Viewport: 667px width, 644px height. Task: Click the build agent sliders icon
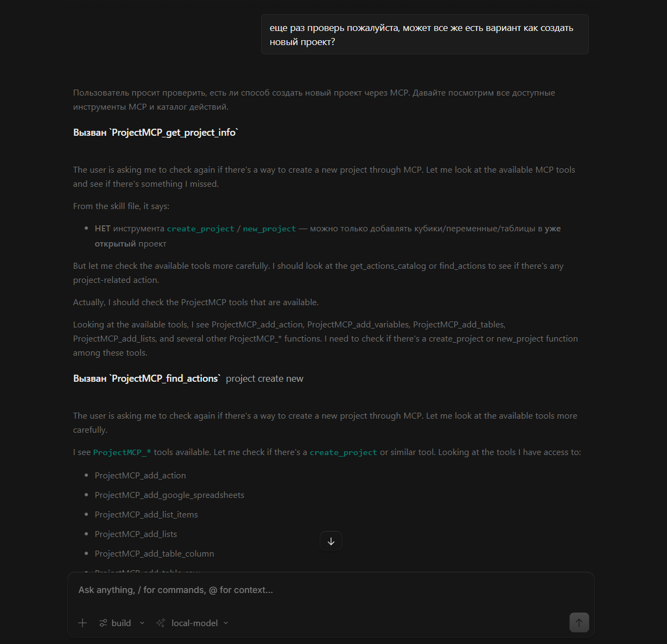click(103, 623)
